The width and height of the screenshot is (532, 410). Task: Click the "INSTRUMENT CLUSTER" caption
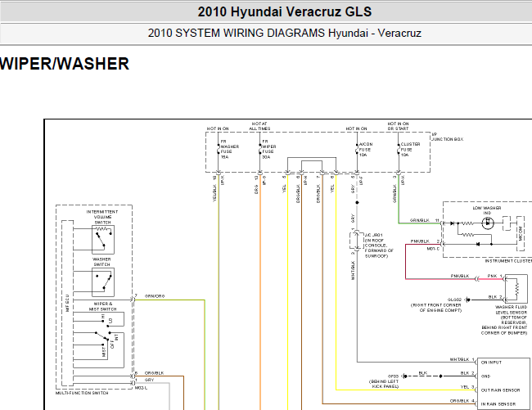[508, 261]
